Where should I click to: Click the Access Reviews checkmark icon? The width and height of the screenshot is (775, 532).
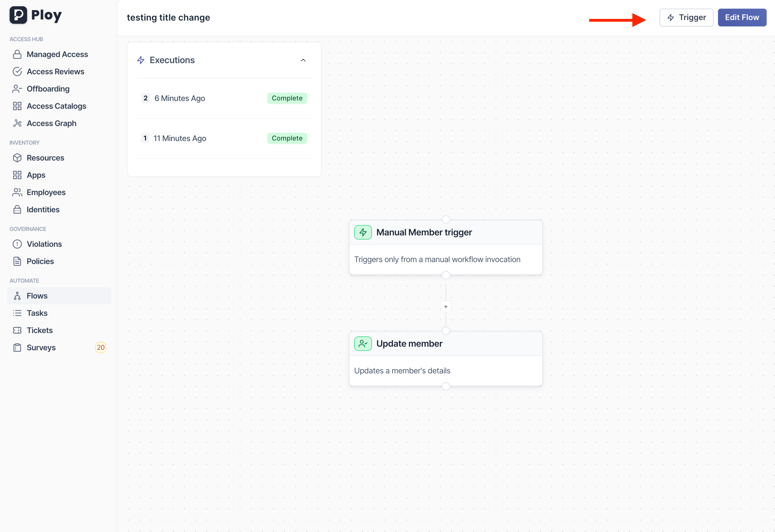[17, 72]
